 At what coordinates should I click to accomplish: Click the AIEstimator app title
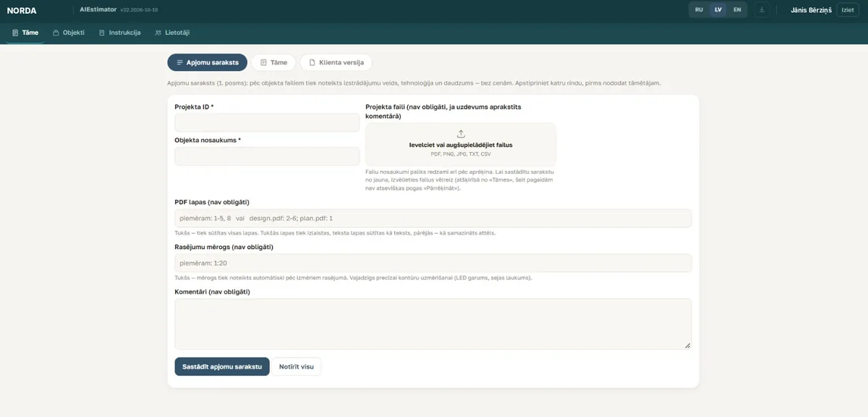(98, 9)
